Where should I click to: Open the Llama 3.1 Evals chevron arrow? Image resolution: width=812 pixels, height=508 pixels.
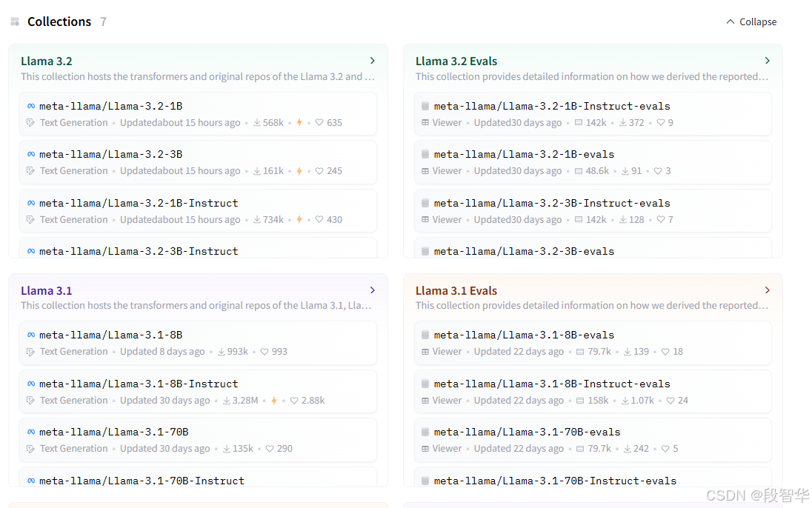[x=767, y=290]
